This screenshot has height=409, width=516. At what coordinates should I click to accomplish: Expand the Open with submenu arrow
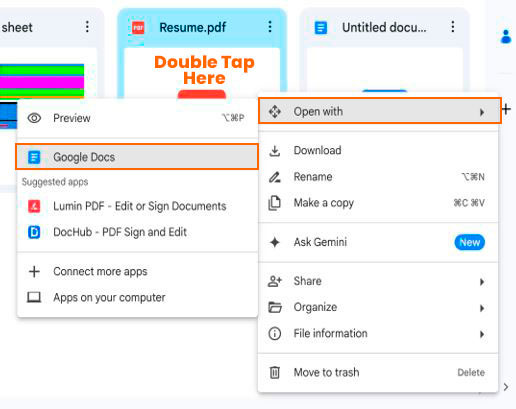click(x=482, y=112)
